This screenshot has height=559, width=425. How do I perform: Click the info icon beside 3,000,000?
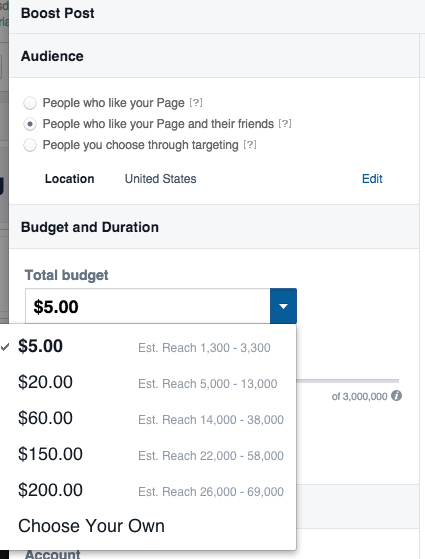pyautogui.click(x=396, y=396)
